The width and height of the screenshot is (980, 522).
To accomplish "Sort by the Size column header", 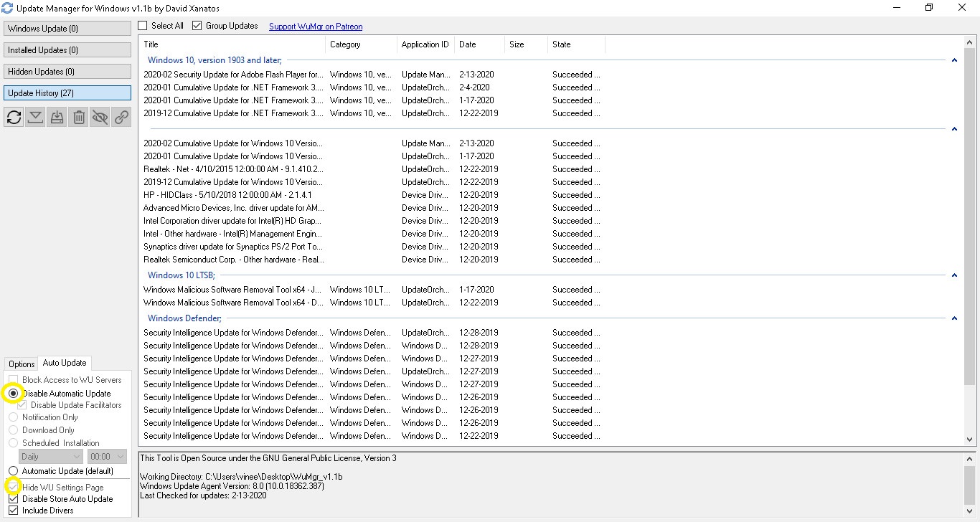I will coord(526,44).
